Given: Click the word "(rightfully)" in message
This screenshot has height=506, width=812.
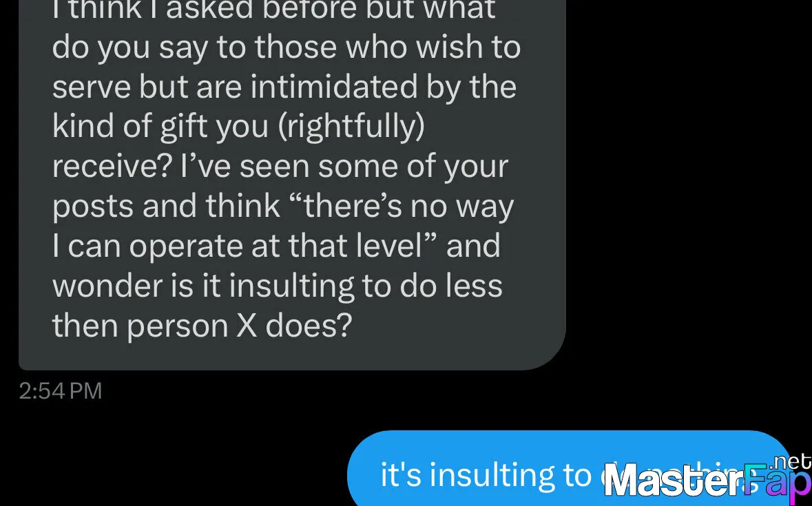Looking at the screenshot, I should (x=352, y=126).
